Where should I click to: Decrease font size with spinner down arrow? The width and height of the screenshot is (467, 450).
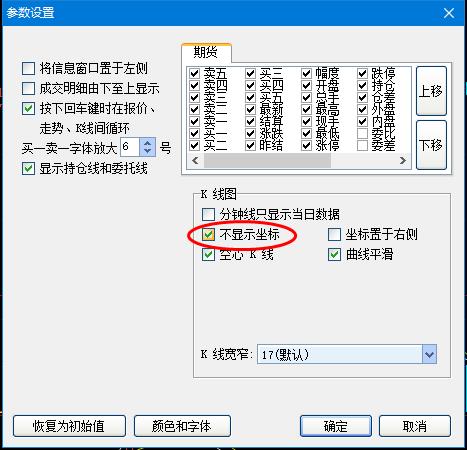click(148, 151)
